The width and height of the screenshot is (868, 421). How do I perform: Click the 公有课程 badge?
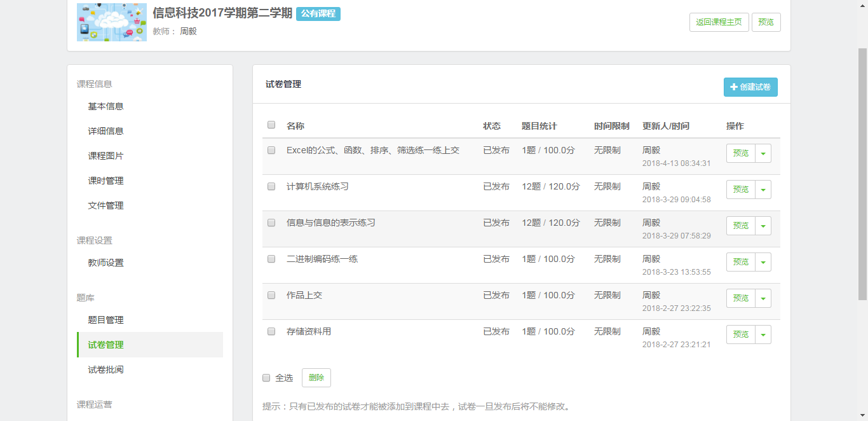(x=318, y=14)
